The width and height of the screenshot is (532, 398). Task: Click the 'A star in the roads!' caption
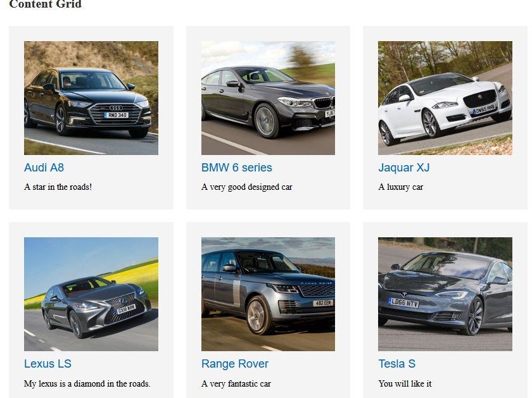click(58, 187)
